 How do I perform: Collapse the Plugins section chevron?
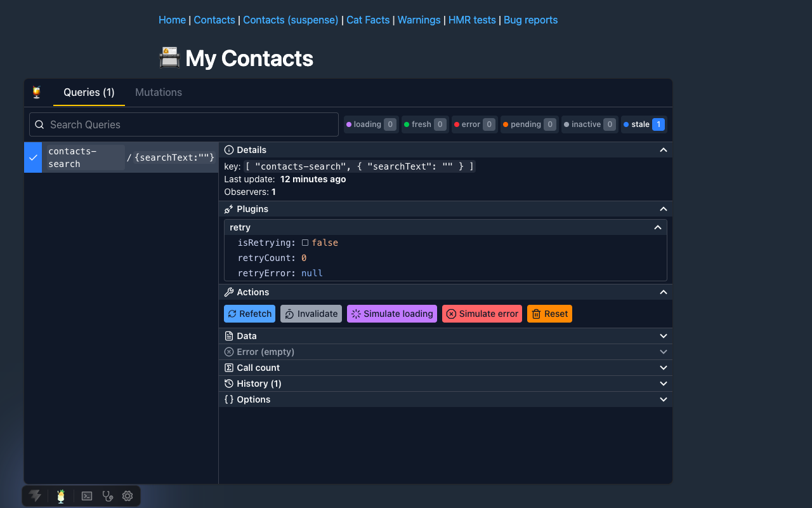(664, 209)
